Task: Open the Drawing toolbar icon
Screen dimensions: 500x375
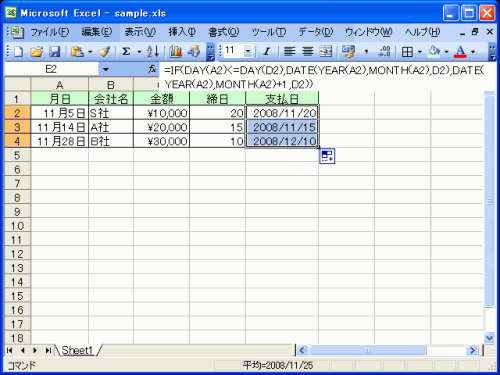Action: point(194,51)
